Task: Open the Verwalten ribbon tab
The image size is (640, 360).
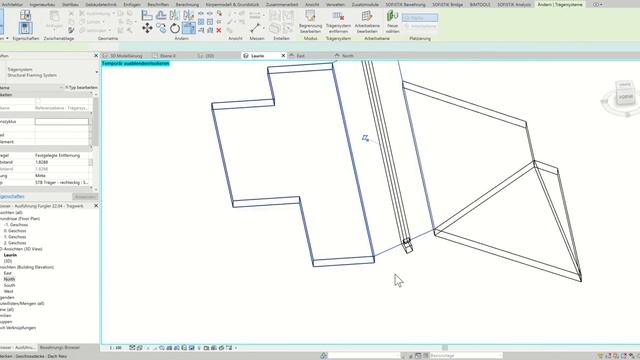Action: [335, 4]
